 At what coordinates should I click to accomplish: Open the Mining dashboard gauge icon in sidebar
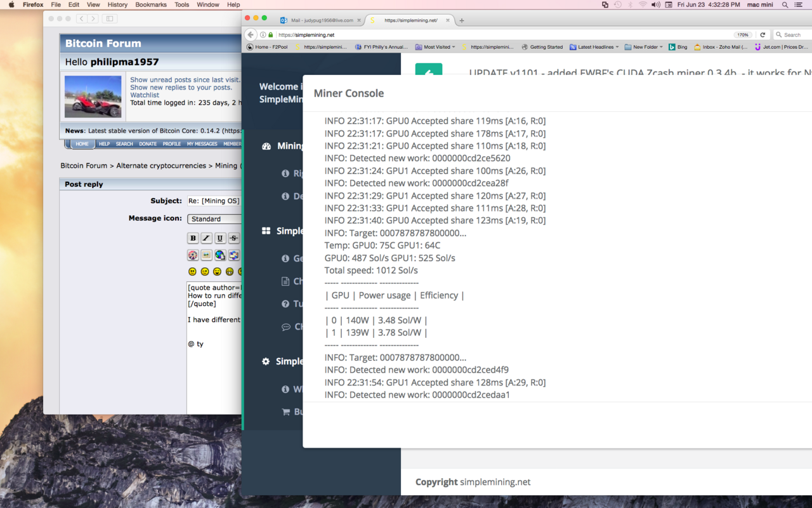[266, 146]
